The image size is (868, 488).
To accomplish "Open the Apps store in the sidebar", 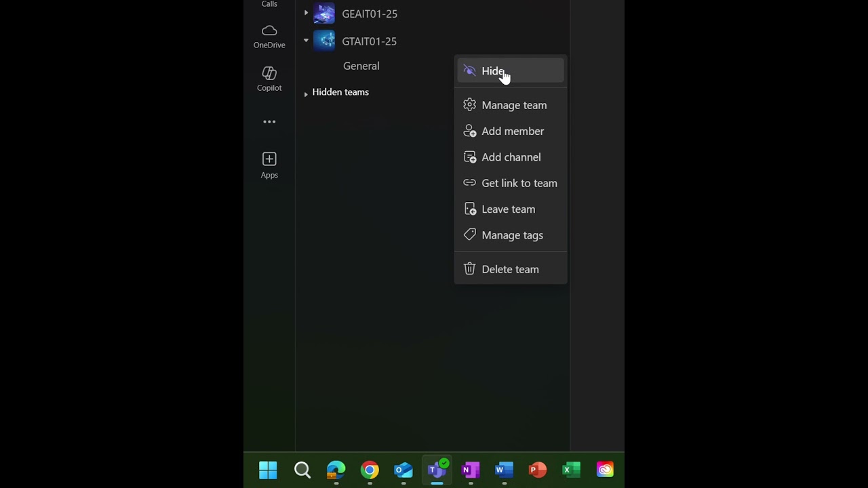I will coord(269,165).
